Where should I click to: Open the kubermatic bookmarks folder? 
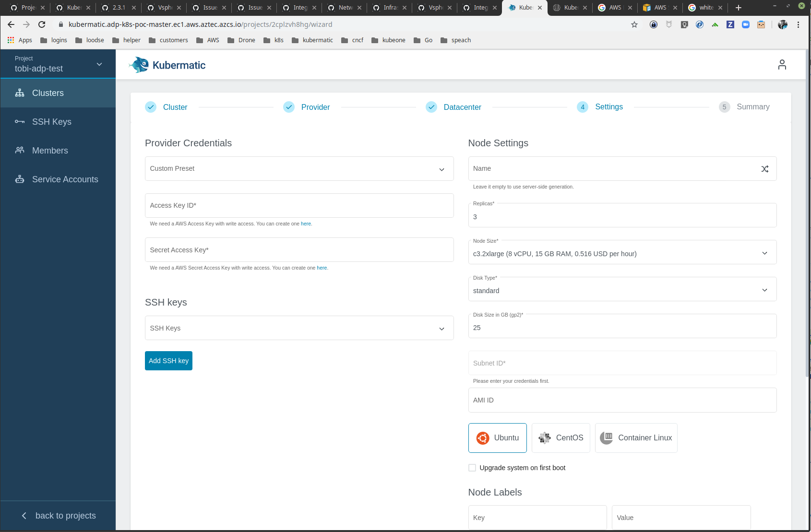pos(312,40)
